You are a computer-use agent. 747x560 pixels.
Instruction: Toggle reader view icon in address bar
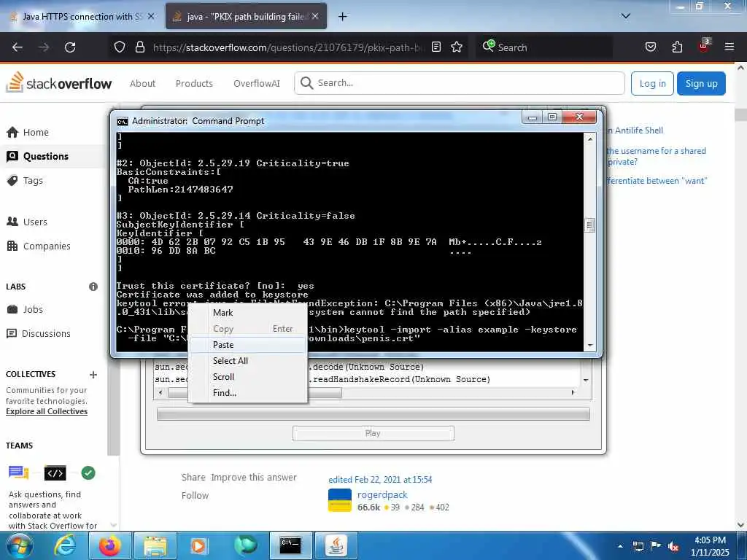click(x=436, y=47)
